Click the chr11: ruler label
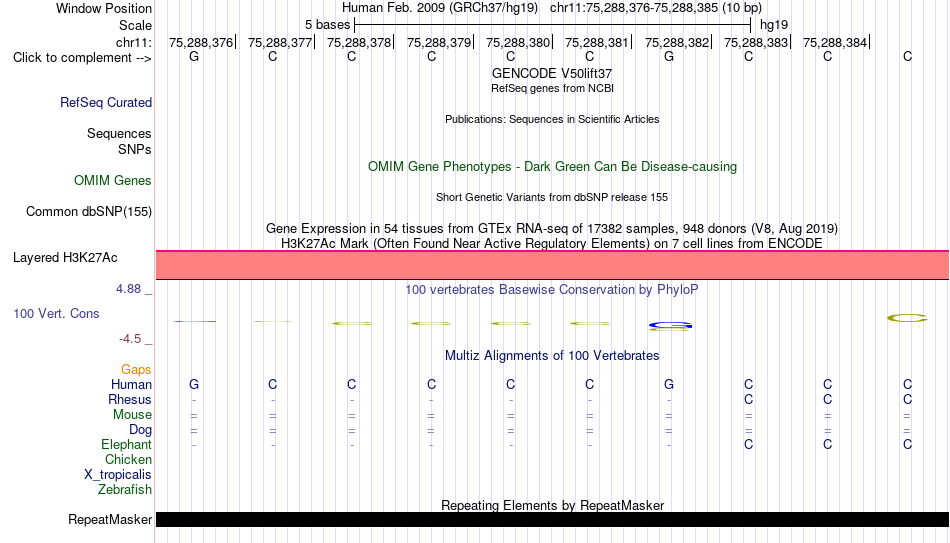 [x=134, y=42]
